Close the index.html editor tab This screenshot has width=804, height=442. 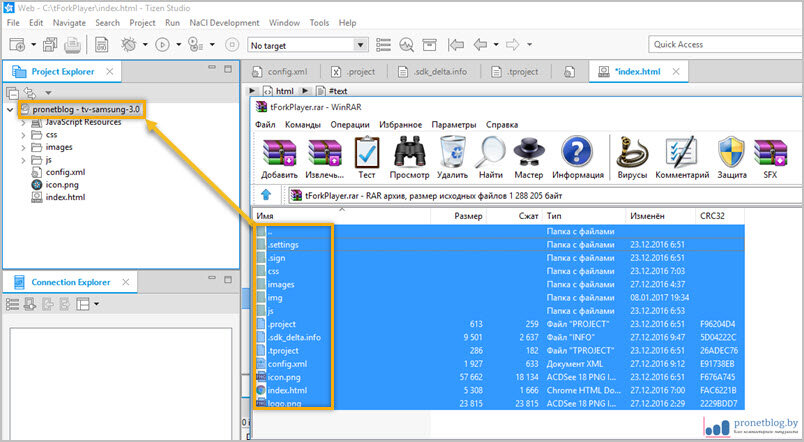[x=676, y=71]
